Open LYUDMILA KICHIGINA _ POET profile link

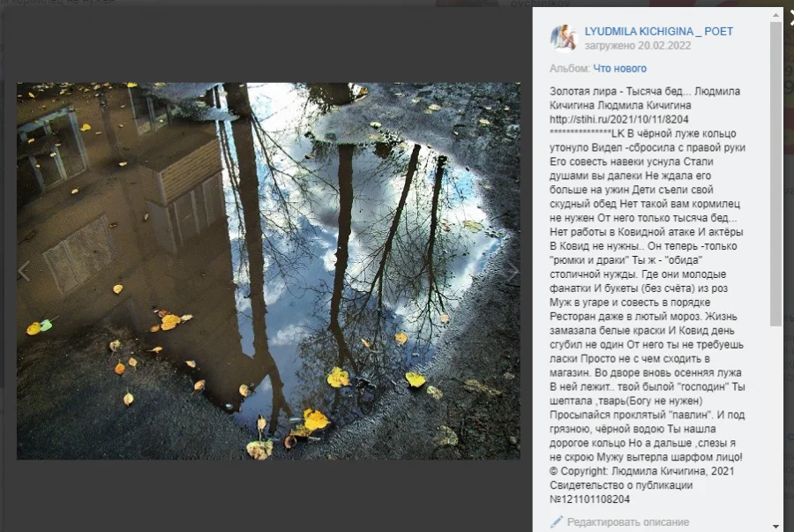659,32
